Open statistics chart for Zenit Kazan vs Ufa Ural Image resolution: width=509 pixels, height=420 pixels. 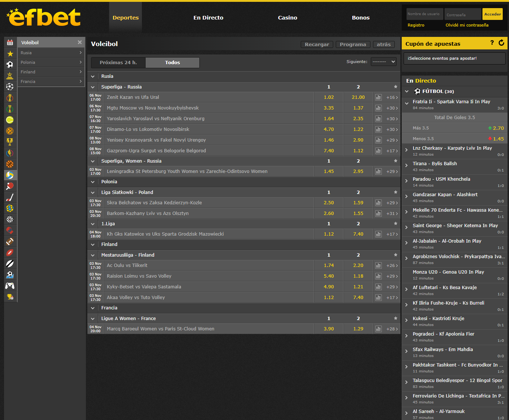pyautogui.click(x=378, y=97)
